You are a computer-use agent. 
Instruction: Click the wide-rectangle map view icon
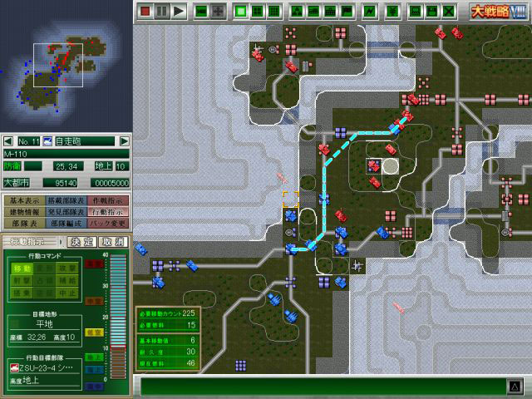click(201, 12)
